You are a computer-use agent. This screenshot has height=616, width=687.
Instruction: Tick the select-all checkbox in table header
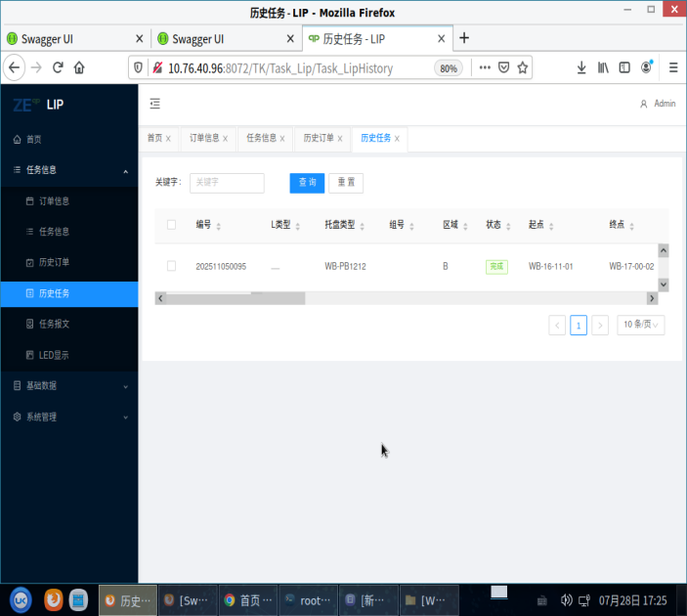pos(171,225)
